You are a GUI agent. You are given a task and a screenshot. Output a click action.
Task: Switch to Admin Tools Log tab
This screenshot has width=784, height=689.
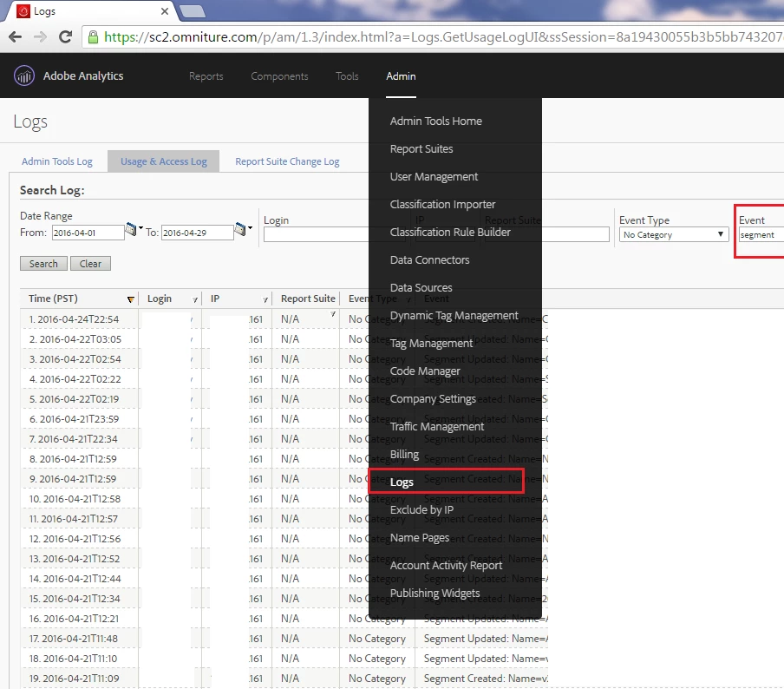57,161
